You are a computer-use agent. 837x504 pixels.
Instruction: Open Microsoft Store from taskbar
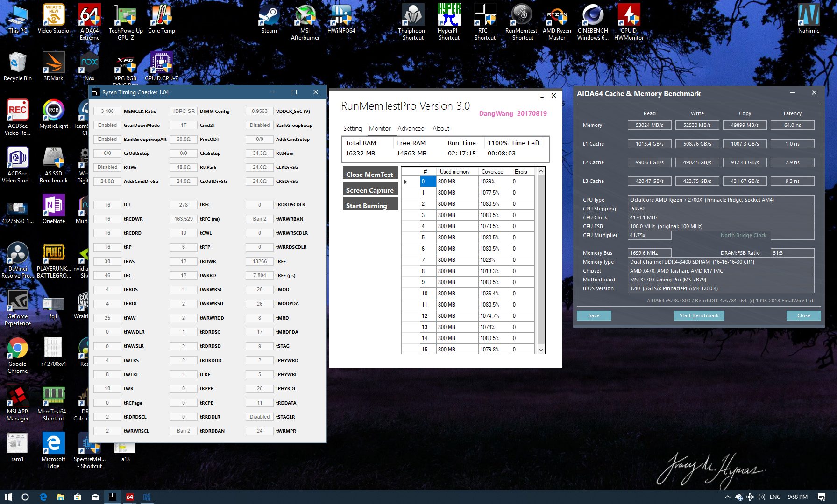pyautogui.click(x=78, y=497)
